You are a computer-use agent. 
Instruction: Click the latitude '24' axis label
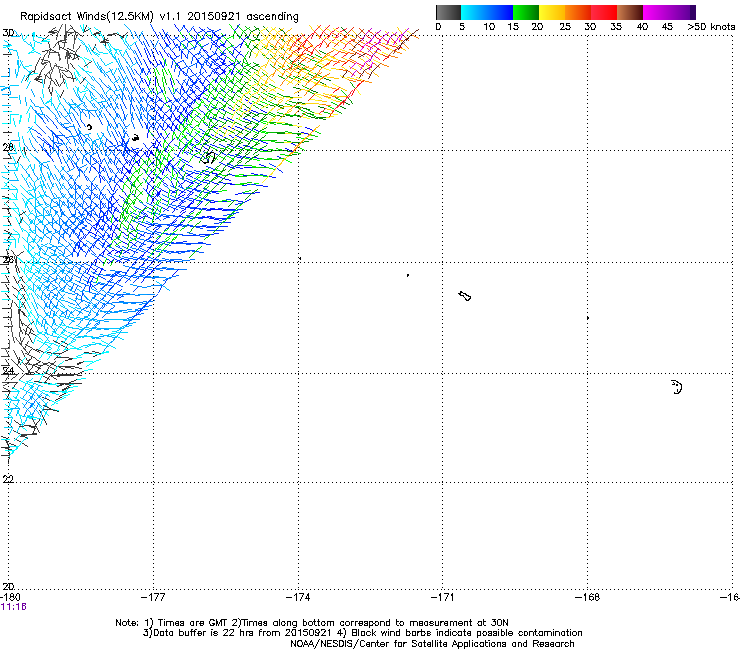(x=8, y=371)
